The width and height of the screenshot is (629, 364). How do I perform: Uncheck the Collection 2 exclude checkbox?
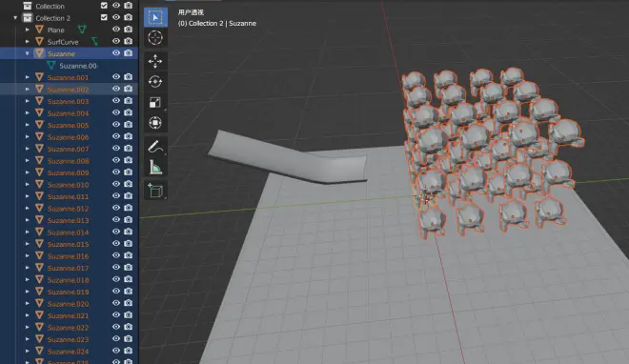point(104,17)
